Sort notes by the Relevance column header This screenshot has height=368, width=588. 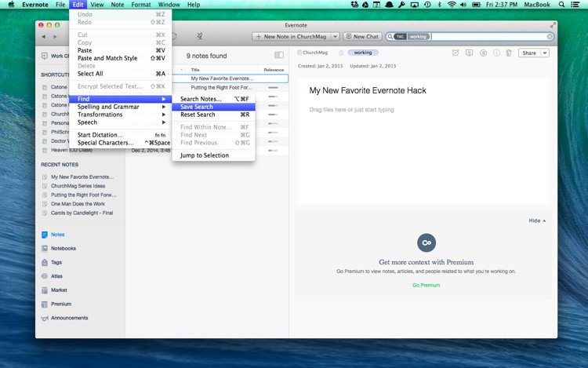tap(274, 70)
